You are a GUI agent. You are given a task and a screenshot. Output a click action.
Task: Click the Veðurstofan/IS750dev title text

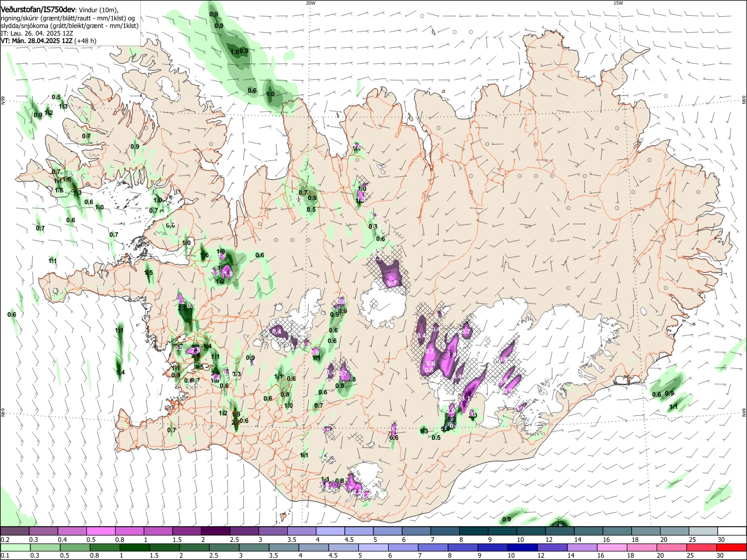(38, 9)
